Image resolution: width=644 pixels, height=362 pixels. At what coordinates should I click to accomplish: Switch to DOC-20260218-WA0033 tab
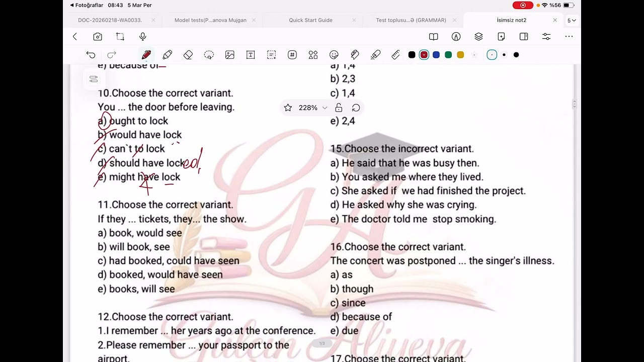(x=110, y=20)
